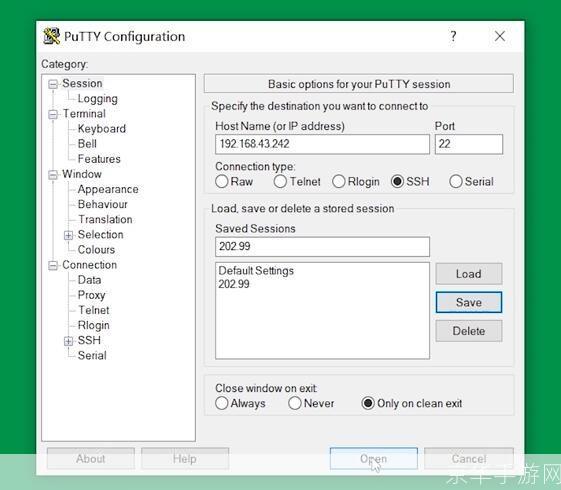Go to the Proxy settings category
561x490 pixels.
click(91, 295)
